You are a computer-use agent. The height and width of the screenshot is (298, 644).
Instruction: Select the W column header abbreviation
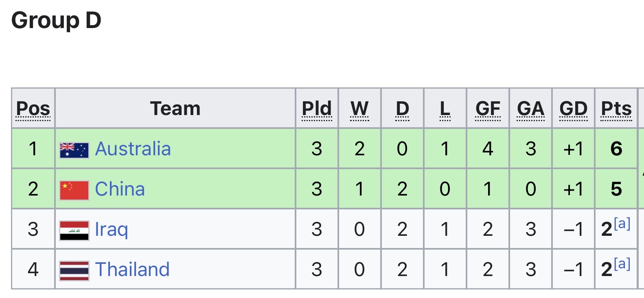[x=359, y=109]
